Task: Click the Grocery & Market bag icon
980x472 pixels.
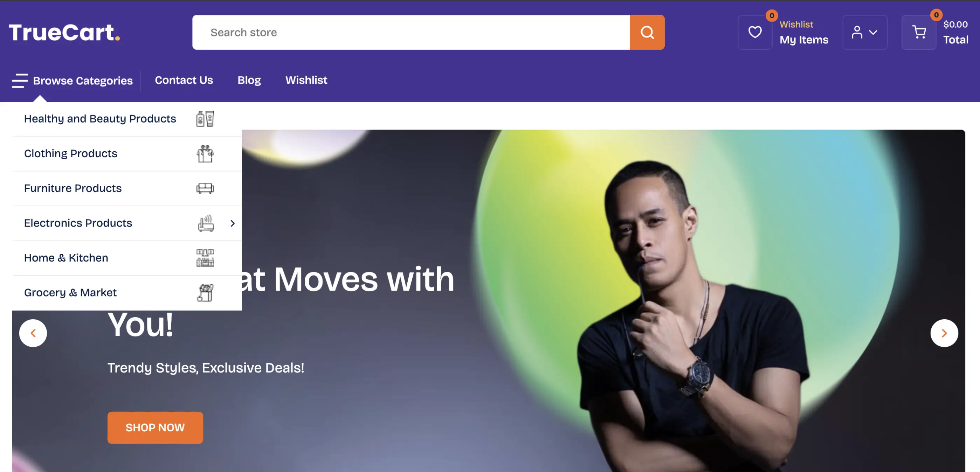Action: pyautogui.click(x=205, y=292)
